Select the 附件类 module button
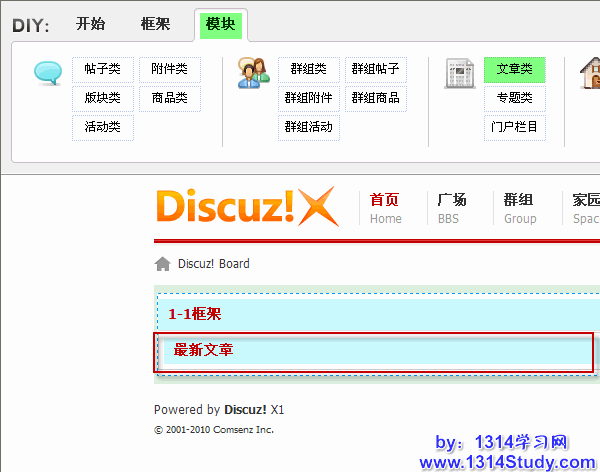The height and width of the screenshot is (472, 600). coord(169,69)
